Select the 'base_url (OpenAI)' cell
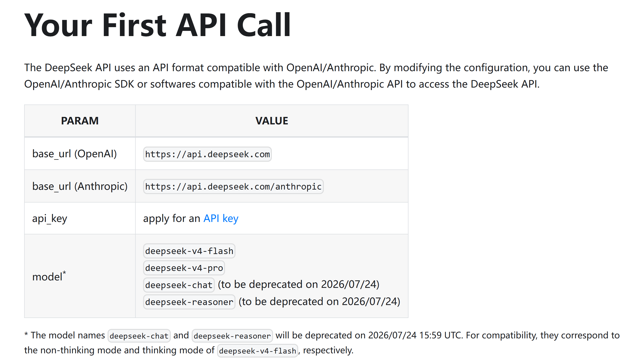632x364 pixels. coord(80,154)
